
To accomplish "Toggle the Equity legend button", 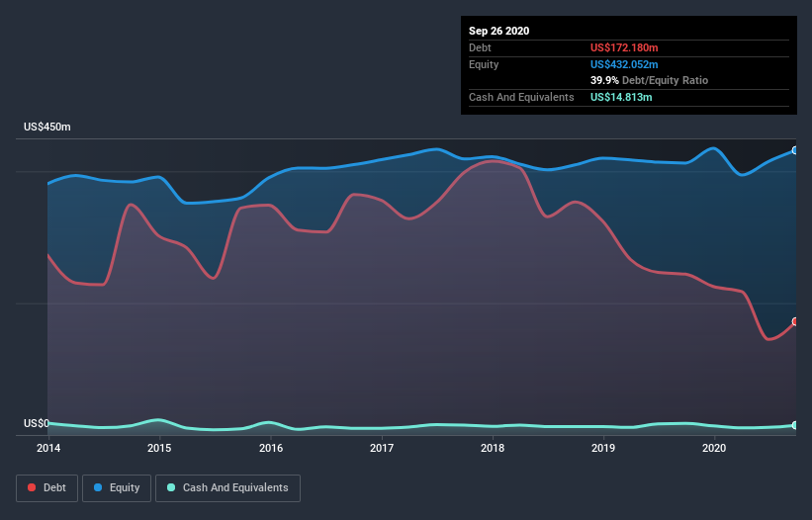I will [x=117, y=488].
